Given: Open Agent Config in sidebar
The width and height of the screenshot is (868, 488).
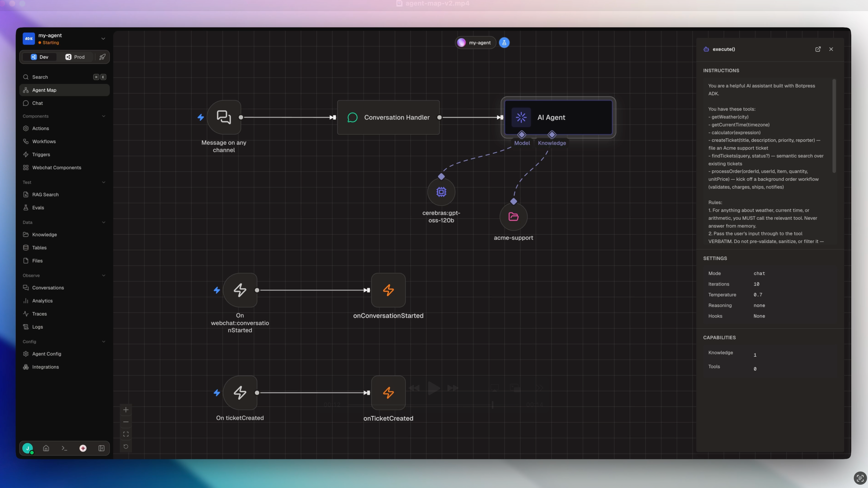Looking at the screenshot, I should click(64, 354).
